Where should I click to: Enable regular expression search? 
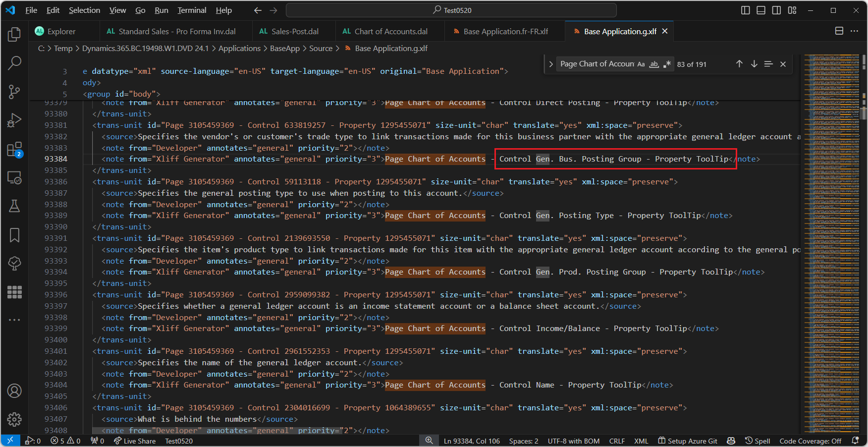(x=667, y=63)
